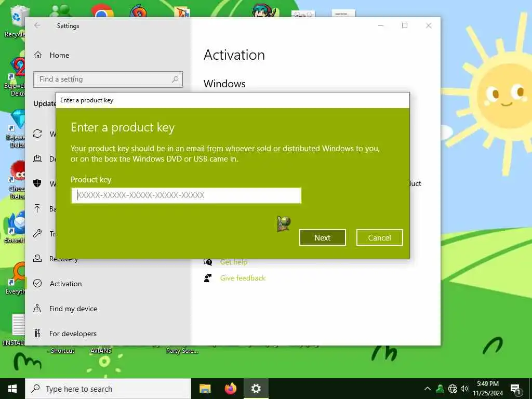Select the Recycle Bin desktop icon
Screen dimensions: 532x399
(14, 21)
